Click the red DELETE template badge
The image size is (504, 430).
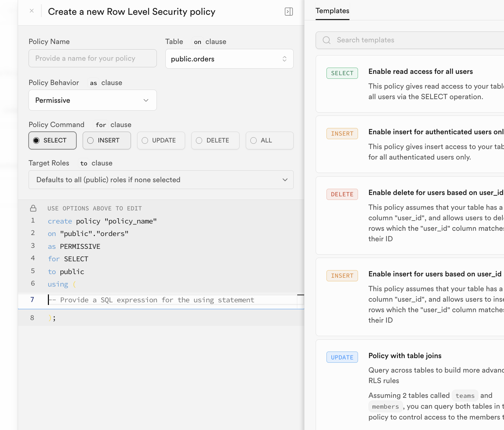(342, 194)
